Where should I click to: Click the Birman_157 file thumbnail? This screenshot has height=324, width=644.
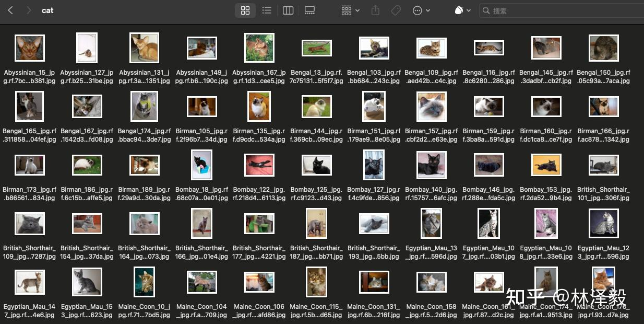[432, 107]
